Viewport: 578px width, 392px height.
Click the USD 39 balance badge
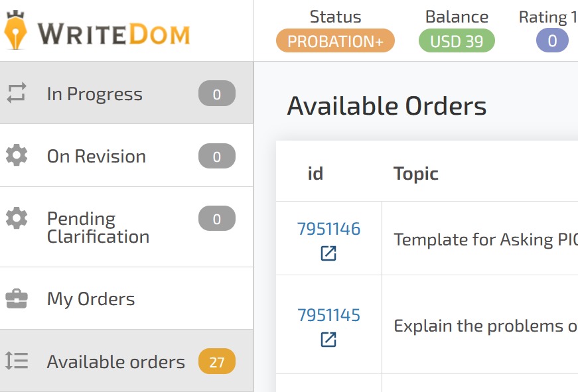click(457, 41)
